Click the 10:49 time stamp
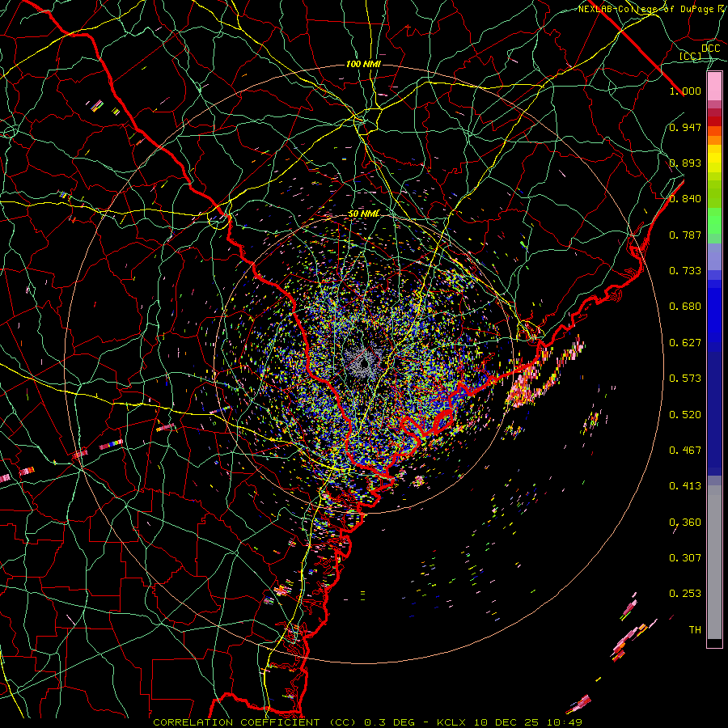Screen dimensions: 728x728 coord(564,722)
